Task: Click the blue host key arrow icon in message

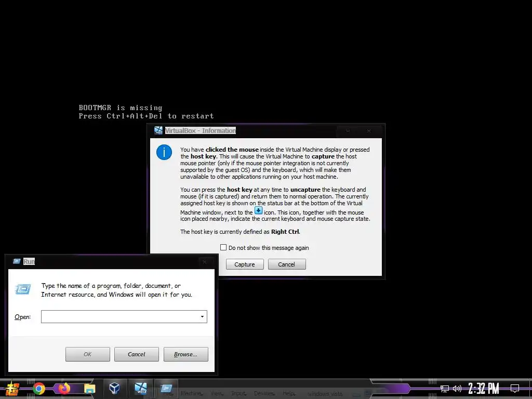Action: coord(259,210)
